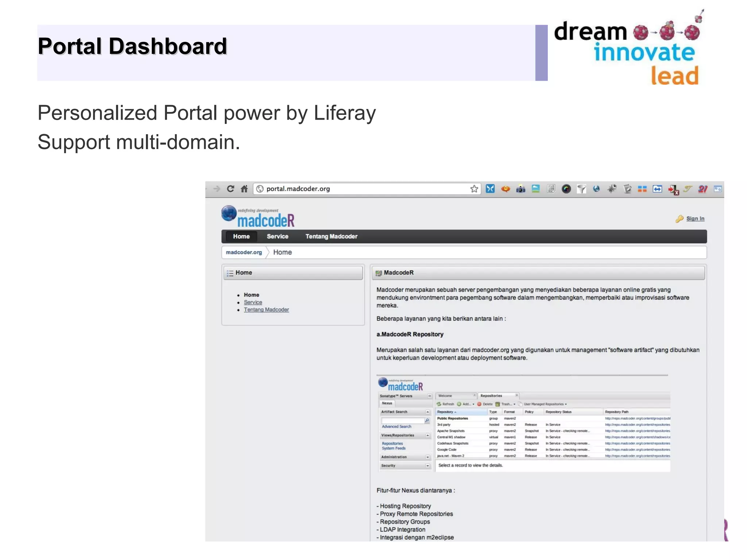Expand the Administration panel

pyautogui.click(x=427, y=457)
